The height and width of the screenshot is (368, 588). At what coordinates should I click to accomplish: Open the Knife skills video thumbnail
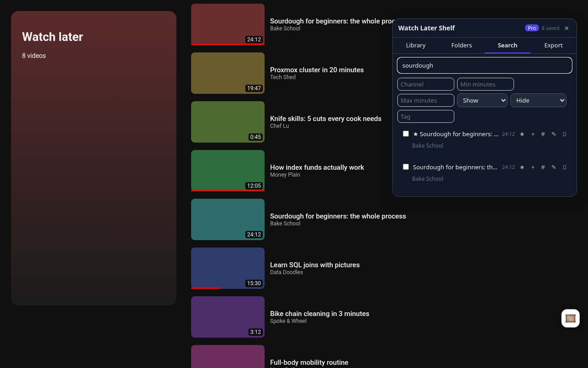(x=228, y=122)
